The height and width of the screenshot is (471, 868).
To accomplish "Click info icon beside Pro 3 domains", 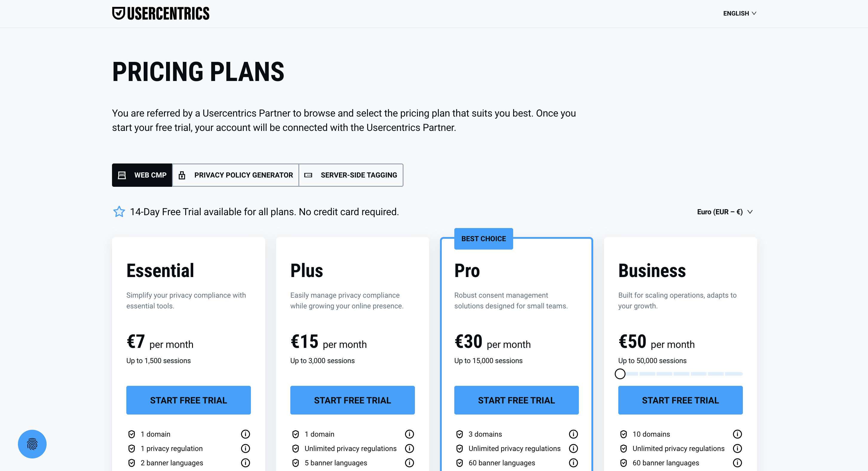I will 573,434.
